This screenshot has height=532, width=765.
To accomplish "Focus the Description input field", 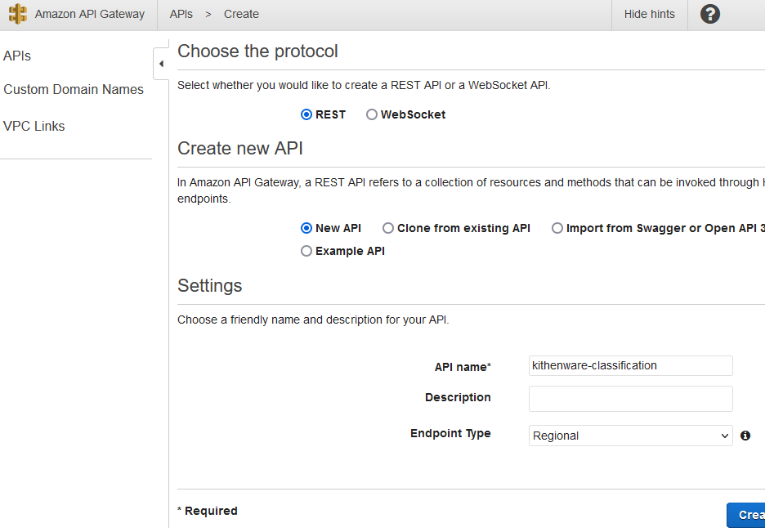I will (x=630, y=399).
